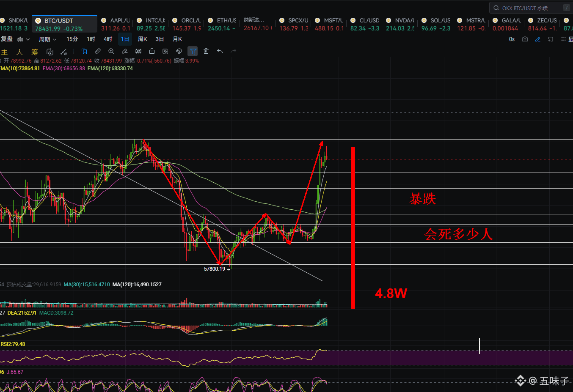573x392 pixels.
Task: Select the zoom-in magnifier tool
Action: [111, 51]
